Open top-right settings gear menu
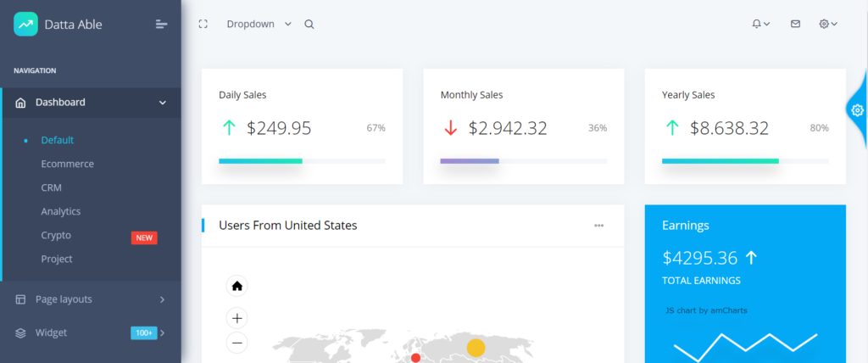 [x=828, y=24]
